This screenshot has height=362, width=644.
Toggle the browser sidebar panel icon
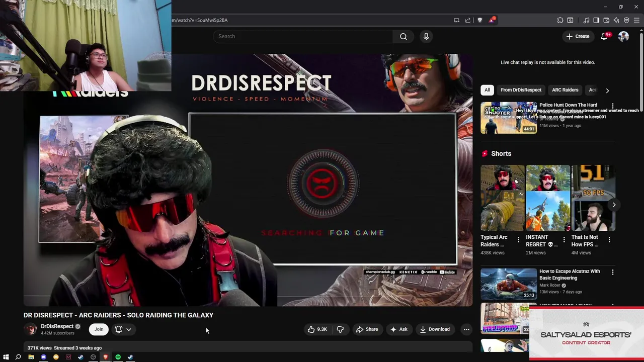coord(596,20)
